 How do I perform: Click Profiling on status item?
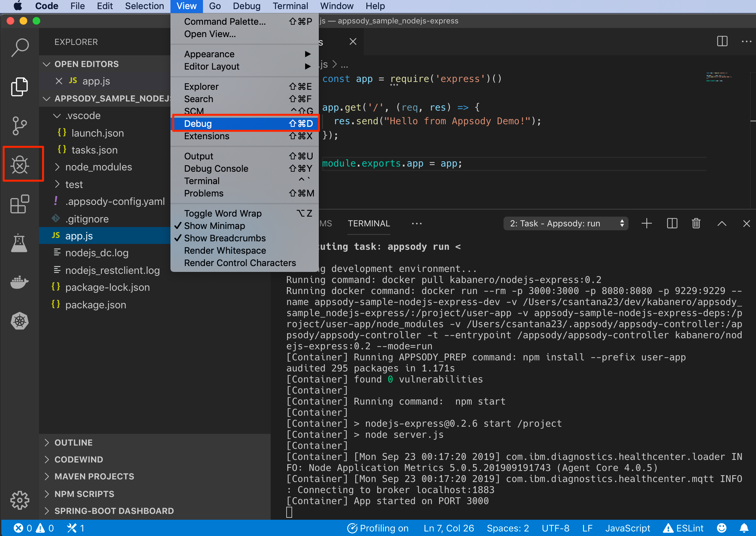point(378,528)
